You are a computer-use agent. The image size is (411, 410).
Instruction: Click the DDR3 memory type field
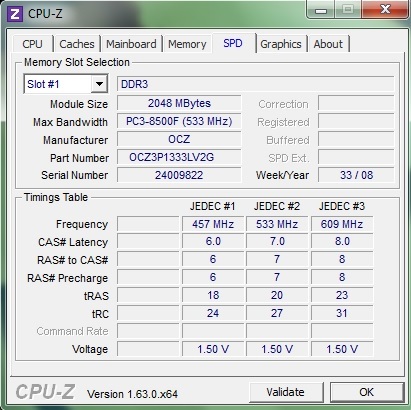pyautogui.click(x=255, y=84)
